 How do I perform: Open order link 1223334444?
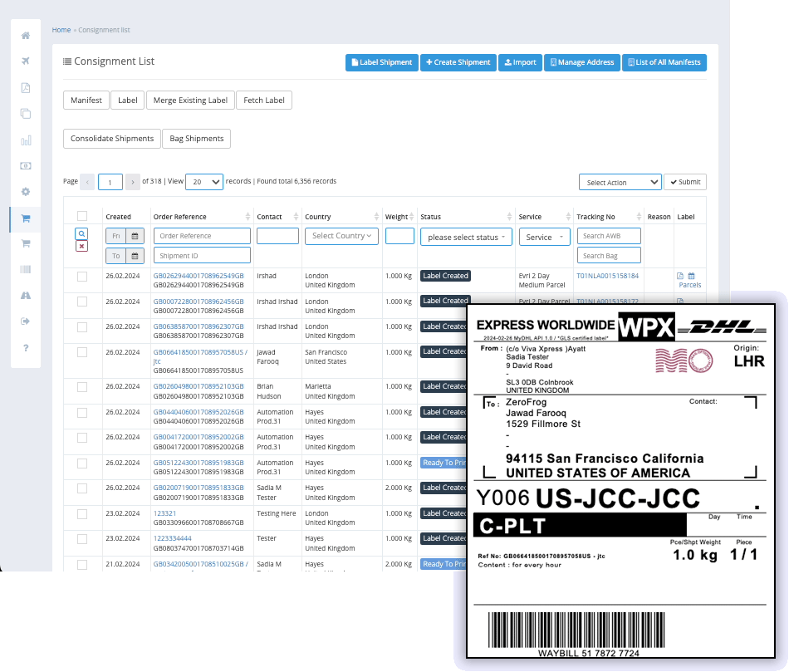click(173, 538)
